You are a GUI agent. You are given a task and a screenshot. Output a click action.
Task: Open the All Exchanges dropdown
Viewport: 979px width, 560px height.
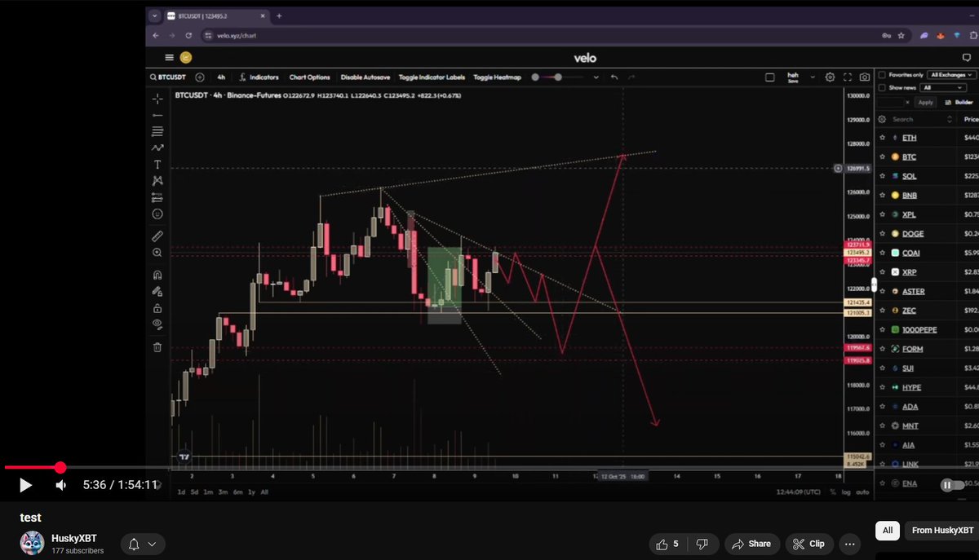tap(950, 75)
